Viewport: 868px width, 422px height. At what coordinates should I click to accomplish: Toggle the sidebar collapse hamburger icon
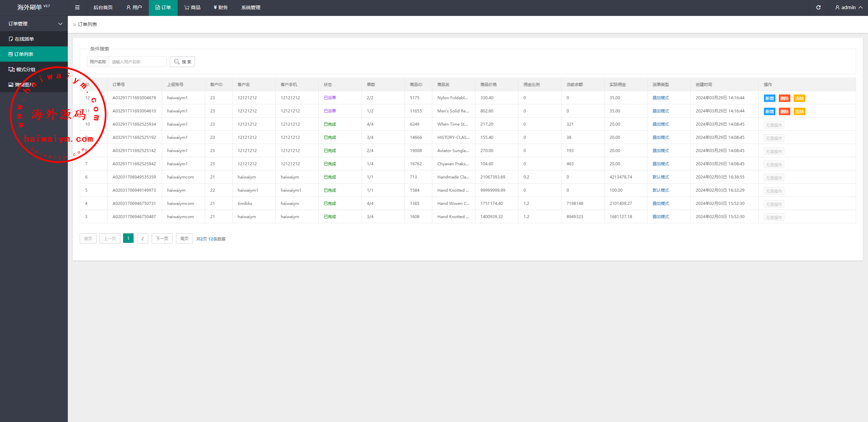click(x=77, y=7)
